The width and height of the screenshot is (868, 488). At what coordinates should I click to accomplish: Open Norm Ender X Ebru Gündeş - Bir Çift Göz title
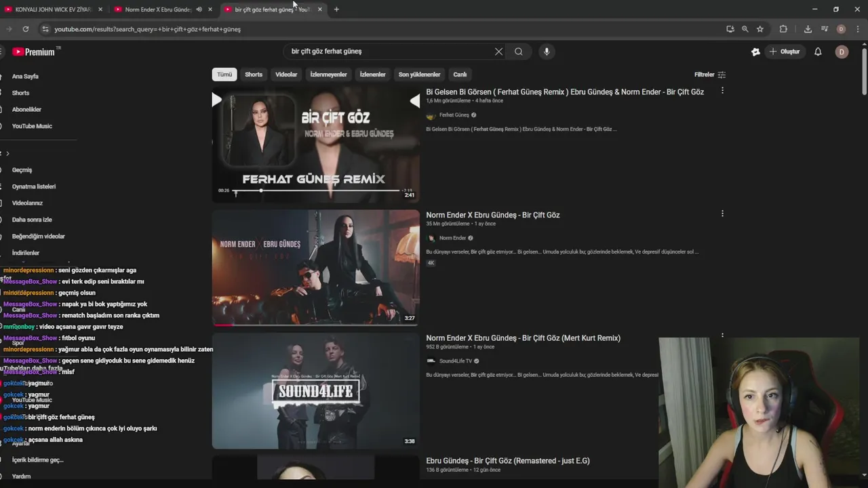click(493, 215)
